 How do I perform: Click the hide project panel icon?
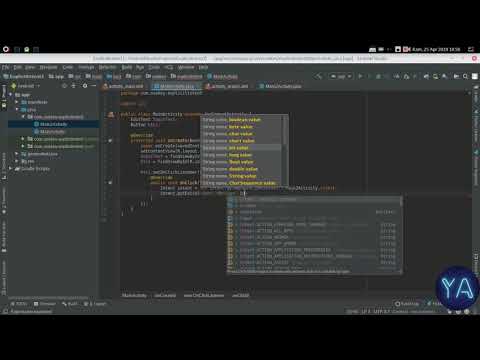[94, 86]
